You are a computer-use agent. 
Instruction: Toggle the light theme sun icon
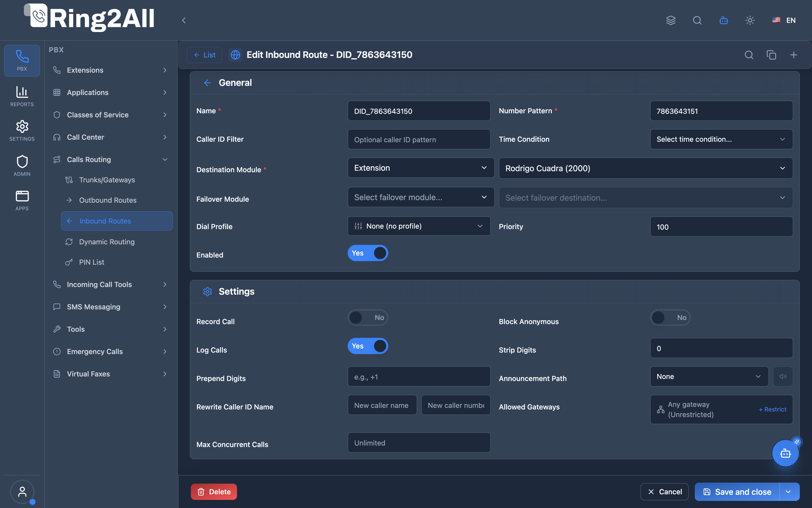750,21
